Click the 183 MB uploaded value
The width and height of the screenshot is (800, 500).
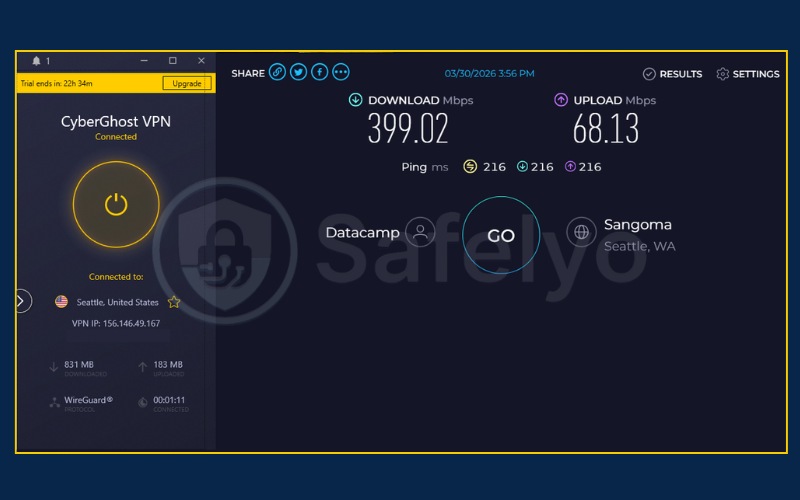coord(168,364)
